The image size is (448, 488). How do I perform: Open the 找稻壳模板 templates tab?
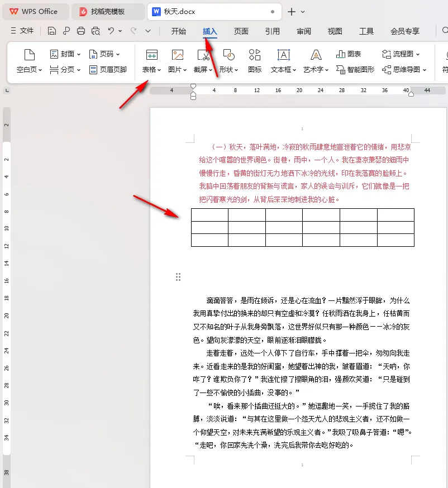tap(108, 12)
